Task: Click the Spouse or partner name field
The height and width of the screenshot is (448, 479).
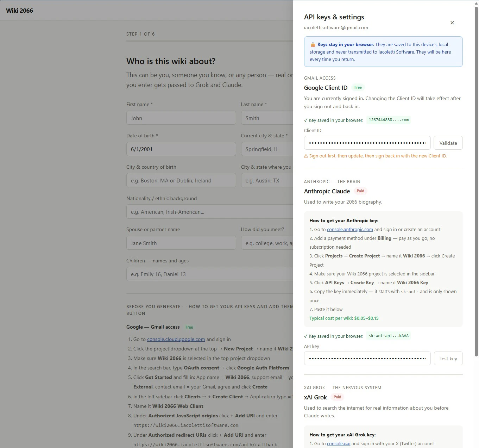Action: point(181,243)
